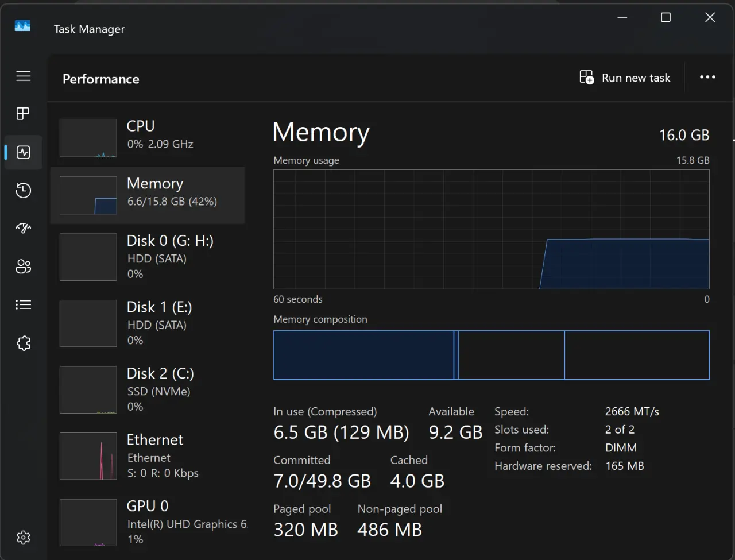Open the Details page icon
The height and width of the screenshot is (560, 735).
(x=24, y=305)
